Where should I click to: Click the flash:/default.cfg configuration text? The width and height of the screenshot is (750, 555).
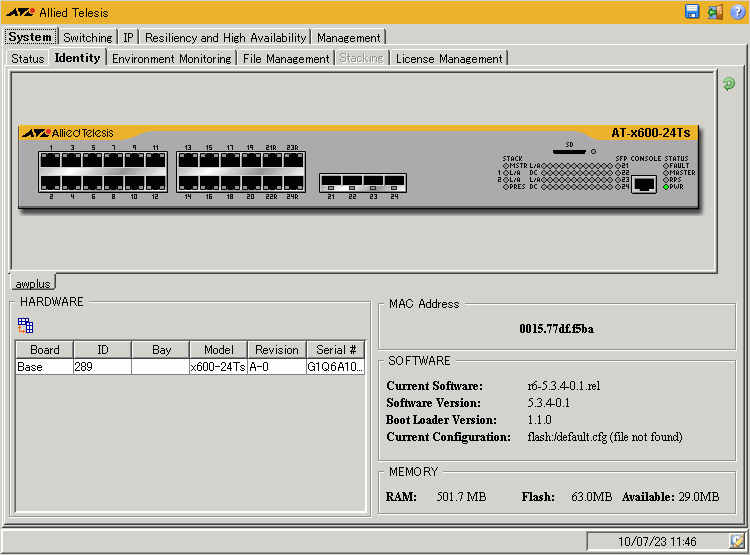coord(605,437)
